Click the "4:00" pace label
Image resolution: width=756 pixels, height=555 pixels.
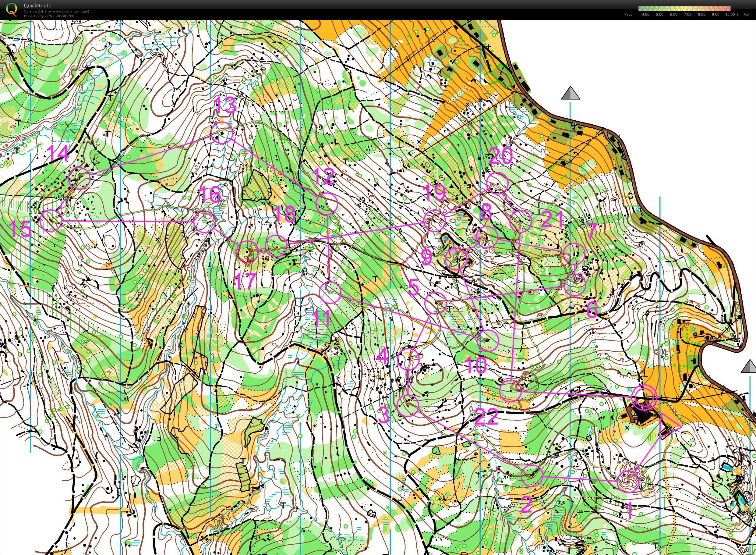coord(645,14)
